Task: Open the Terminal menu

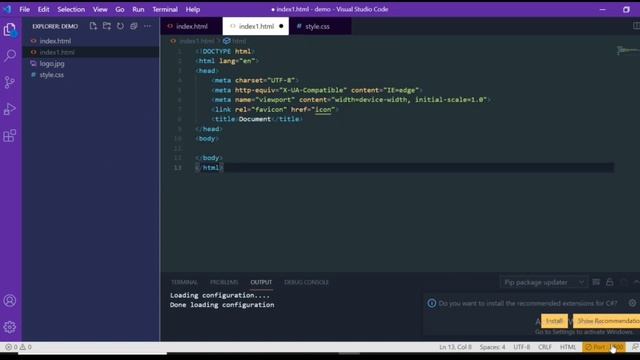Action: click(165, 9)
